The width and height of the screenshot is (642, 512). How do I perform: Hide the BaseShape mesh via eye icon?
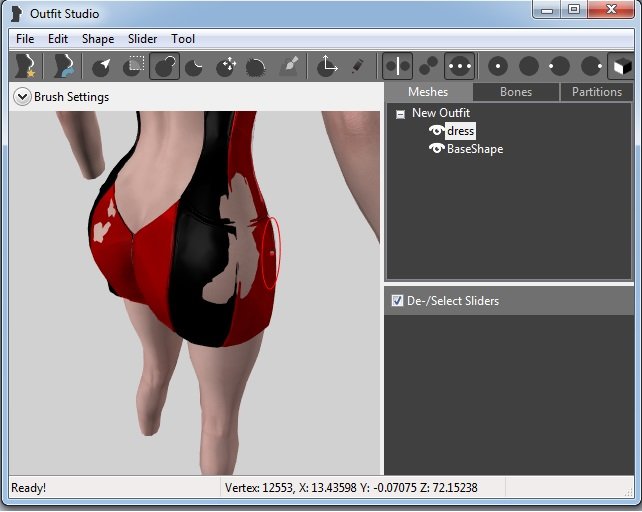pyautogui.click(x=436, y=149)
